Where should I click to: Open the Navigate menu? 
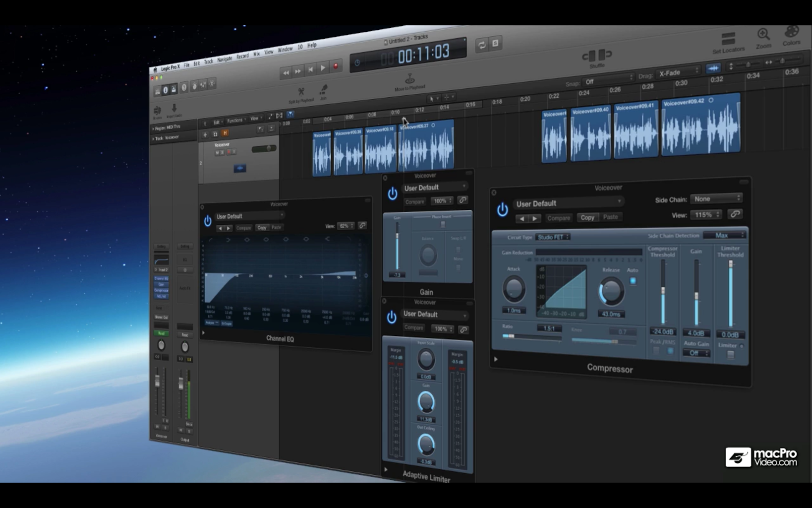tap(225, 59)
